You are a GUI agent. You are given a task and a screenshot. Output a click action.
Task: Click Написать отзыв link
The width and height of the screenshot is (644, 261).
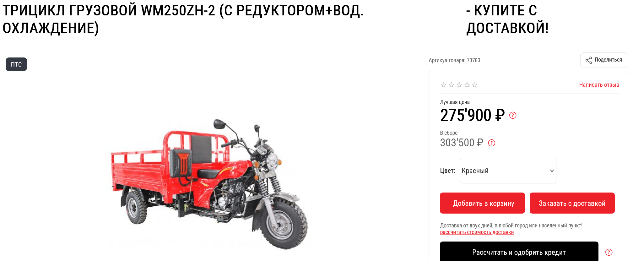(599, 85)
